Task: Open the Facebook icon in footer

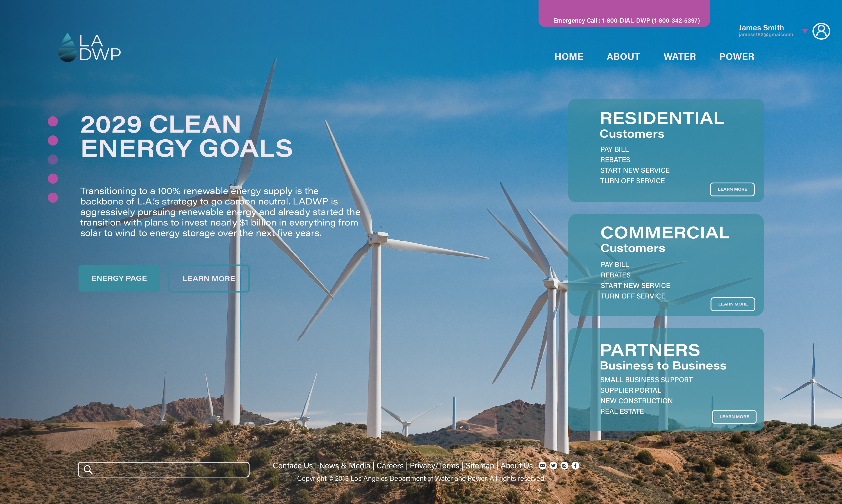Action: tap(575, 466)
